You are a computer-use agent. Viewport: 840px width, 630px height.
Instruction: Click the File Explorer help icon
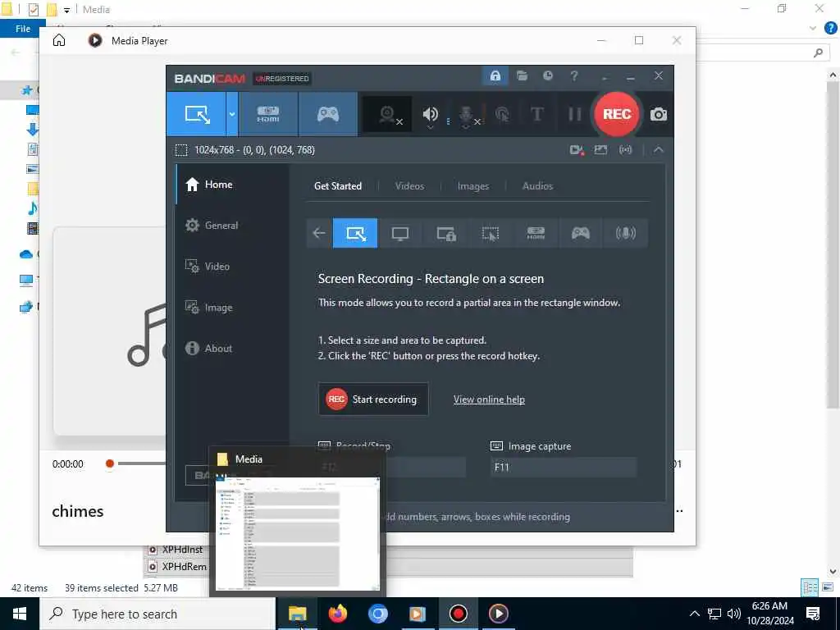tap(831, 29)
